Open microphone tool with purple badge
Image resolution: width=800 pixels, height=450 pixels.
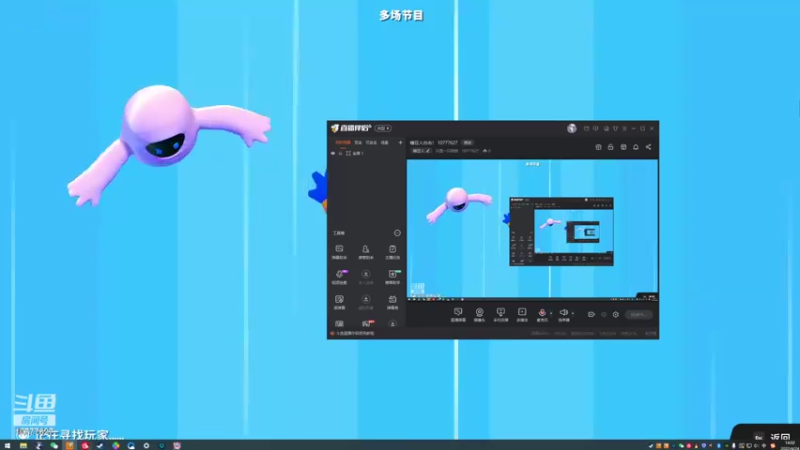pyautogui.click(x=339, y=277)
